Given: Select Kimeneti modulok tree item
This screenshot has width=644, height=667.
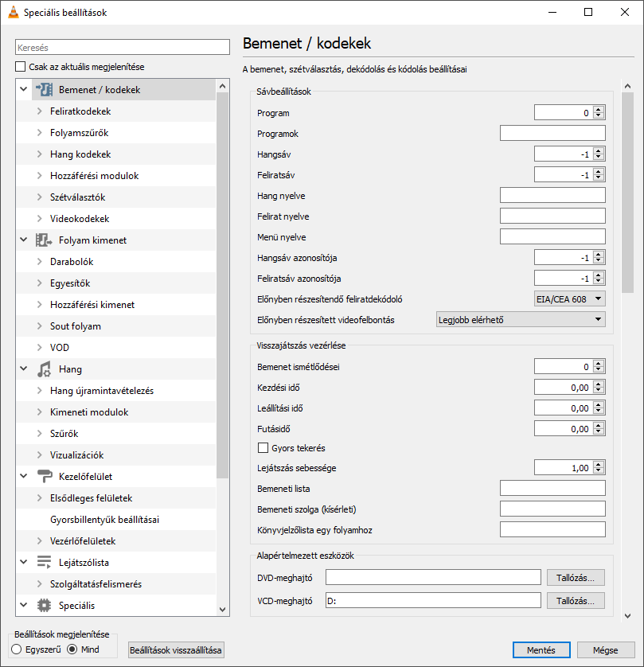Looking at the screenshot, I should [x=89, y=412].
